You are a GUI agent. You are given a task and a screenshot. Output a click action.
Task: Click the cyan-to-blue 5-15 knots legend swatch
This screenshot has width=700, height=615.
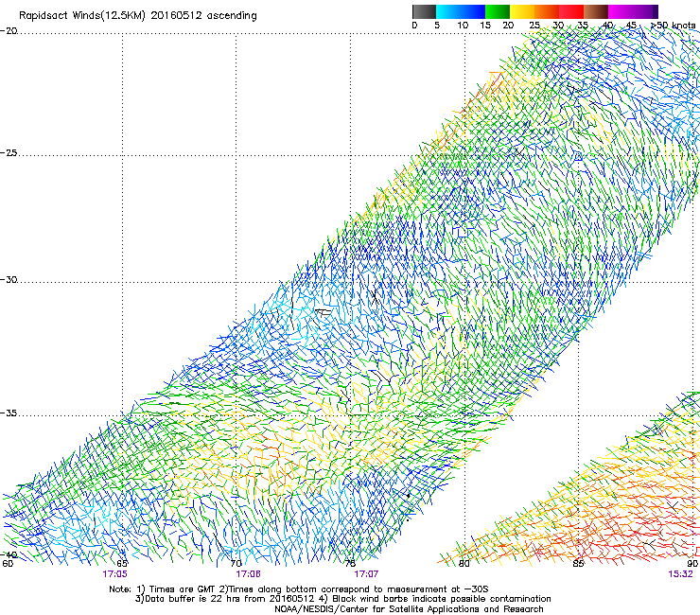(461, 11)
